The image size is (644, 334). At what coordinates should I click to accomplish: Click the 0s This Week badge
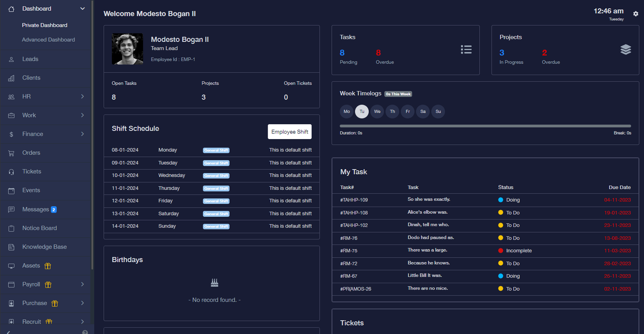click(398, 94)
